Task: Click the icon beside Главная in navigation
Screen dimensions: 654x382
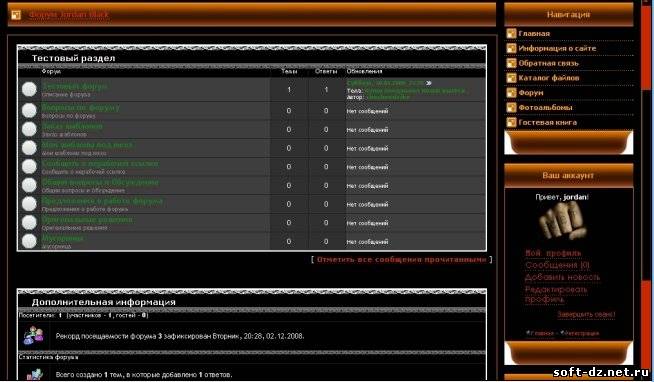Action: click(x=511, y=33)
